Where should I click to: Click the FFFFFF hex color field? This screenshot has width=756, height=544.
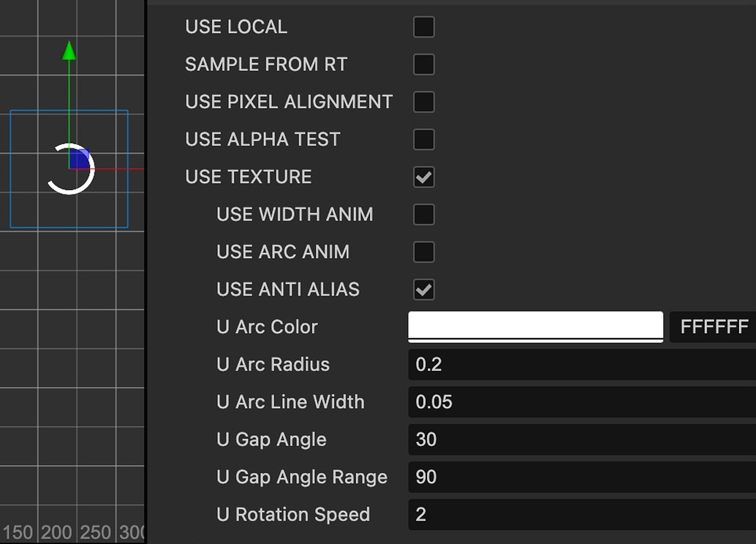713,327
